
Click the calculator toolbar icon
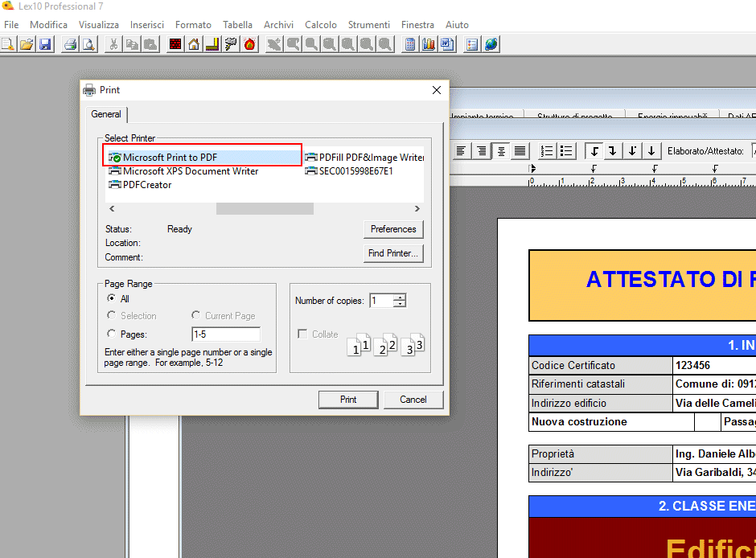410,44
